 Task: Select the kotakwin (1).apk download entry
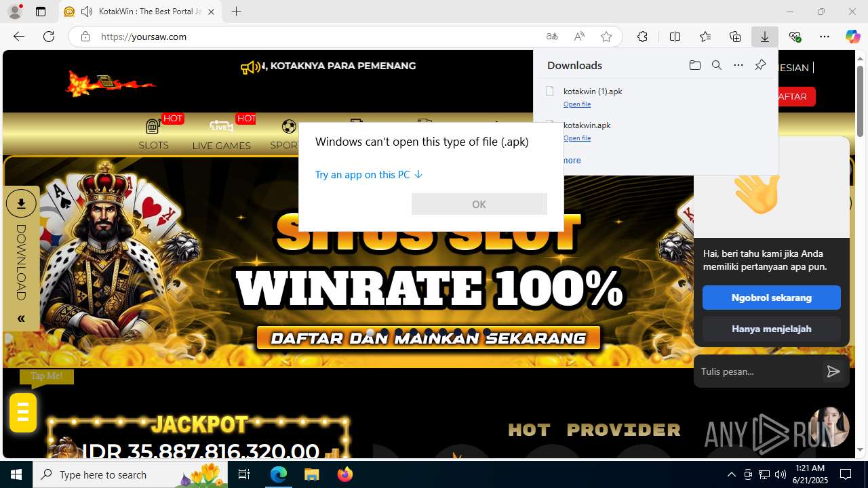[x=655, y=97]
